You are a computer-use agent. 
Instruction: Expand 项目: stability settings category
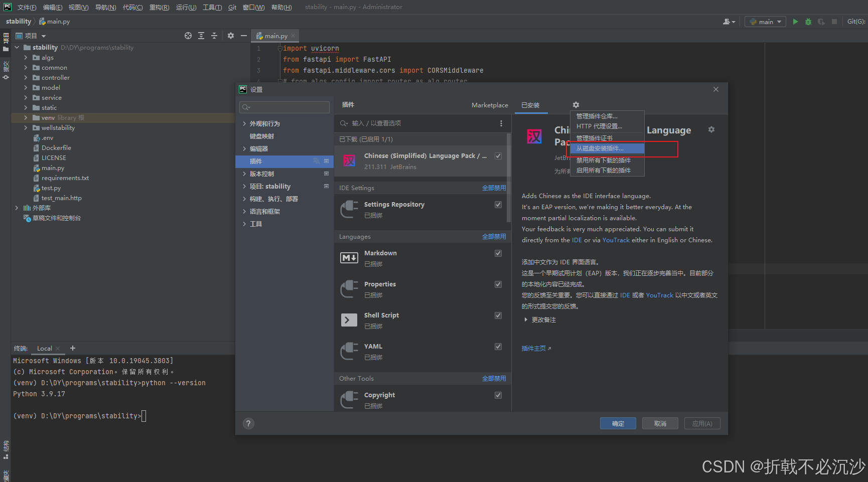coord(244,187)
